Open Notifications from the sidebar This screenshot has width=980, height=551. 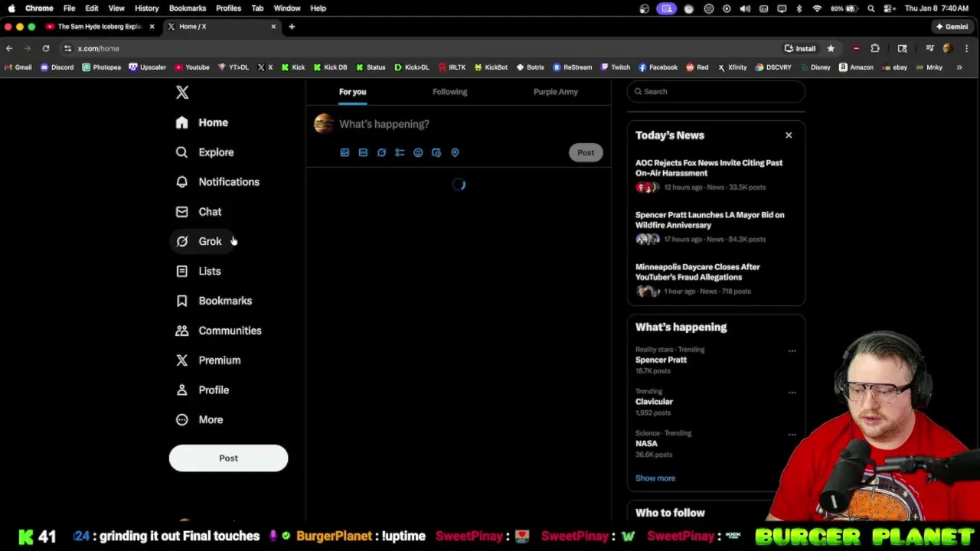218,182
